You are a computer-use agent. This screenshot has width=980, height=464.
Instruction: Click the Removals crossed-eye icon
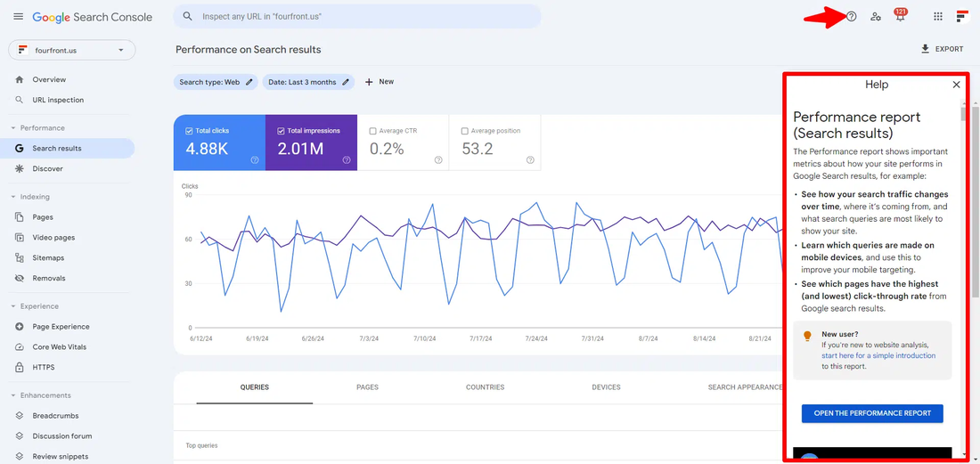click(x=20, y=278)
